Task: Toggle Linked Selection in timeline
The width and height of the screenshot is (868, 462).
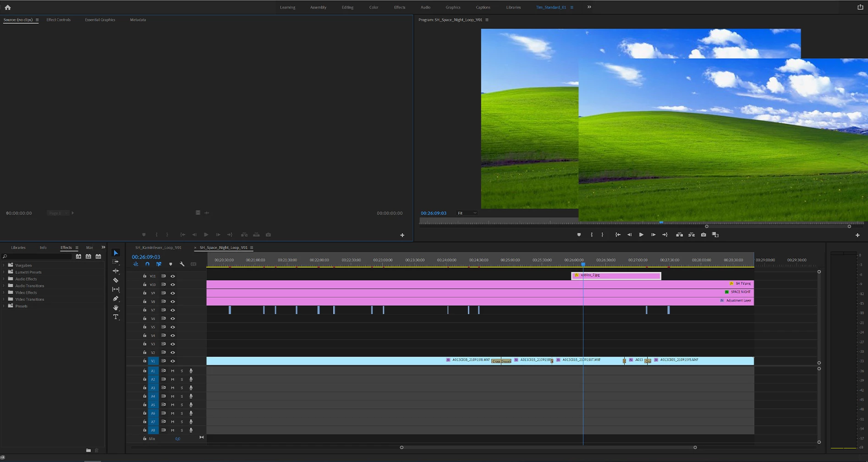Action: pos(159,264)
